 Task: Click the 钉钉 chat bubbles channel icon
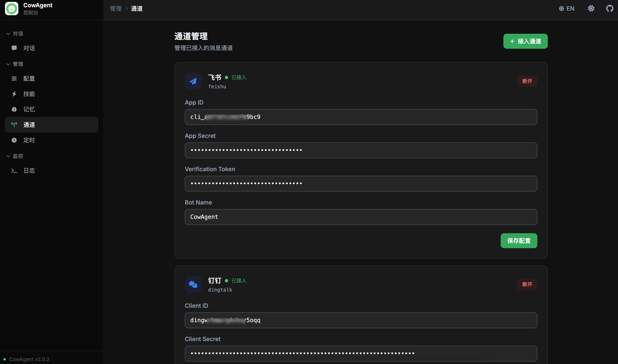click(193, 284)
